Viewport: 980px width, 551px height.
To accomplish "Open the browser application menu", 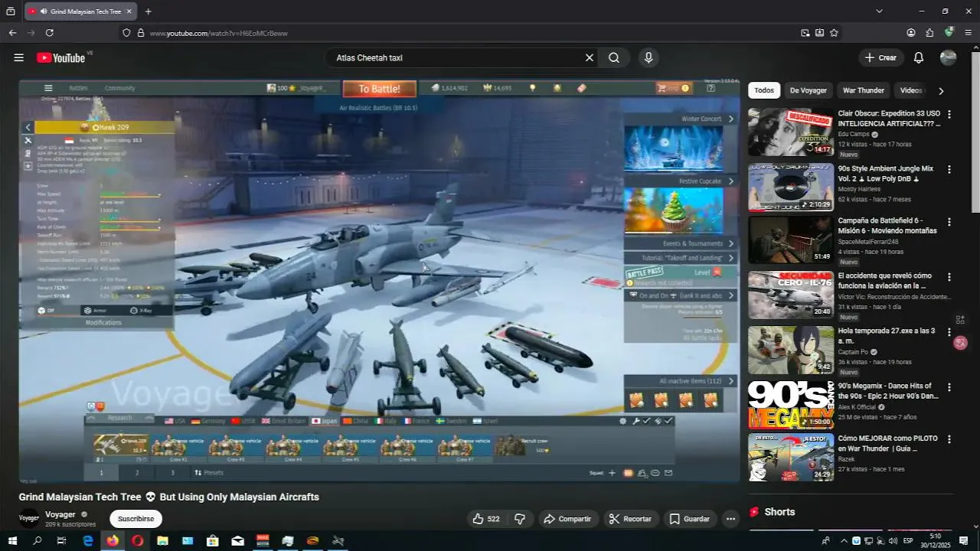I will (x=969, y=33).
